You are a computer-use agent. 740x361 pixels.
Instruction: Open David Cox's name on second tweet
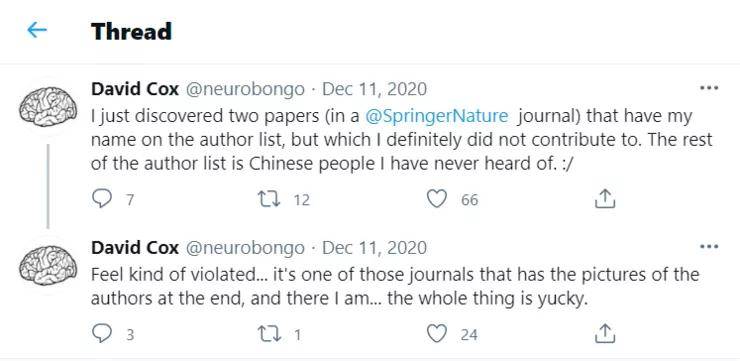(x=135, y=248)
